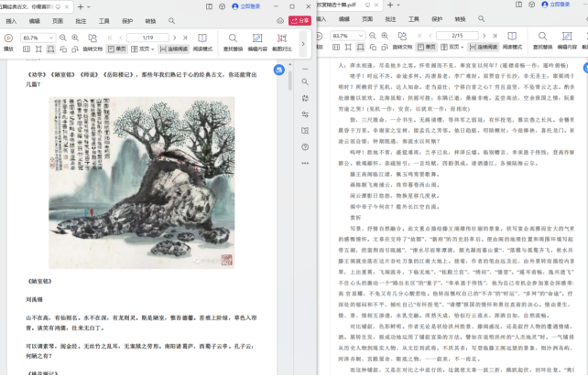The height and width of the screenshot is (376, 588).
Task: Open the three-dots more icon in side strip
Action: point(305,163)
